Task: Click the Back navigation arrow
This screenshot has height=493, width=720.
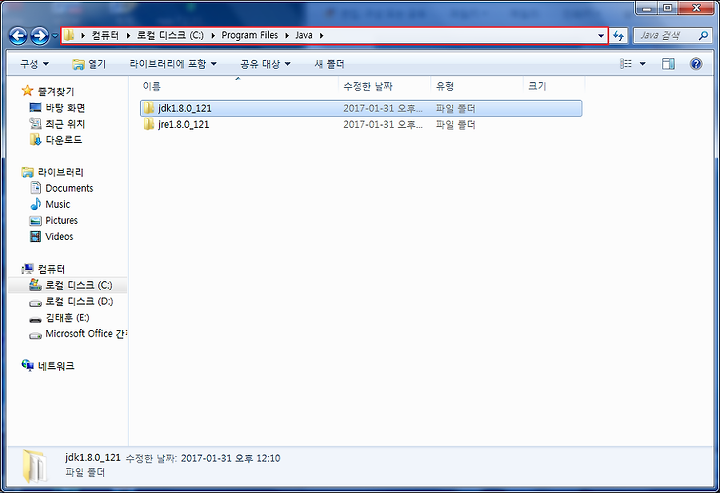Action: pyautogui.click(x=18, y=36)
